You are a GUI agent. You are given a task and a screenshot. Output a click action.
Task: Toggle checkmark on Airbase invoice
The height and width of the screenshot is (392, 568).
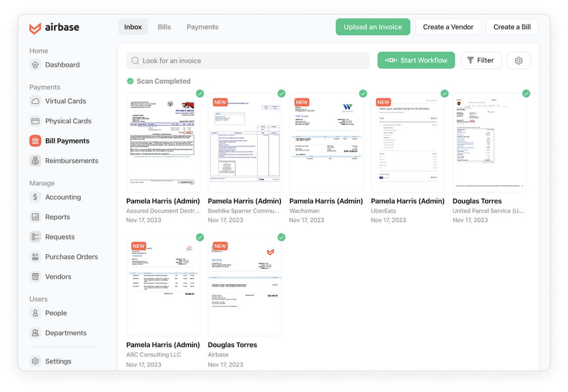tap(281, 237)
